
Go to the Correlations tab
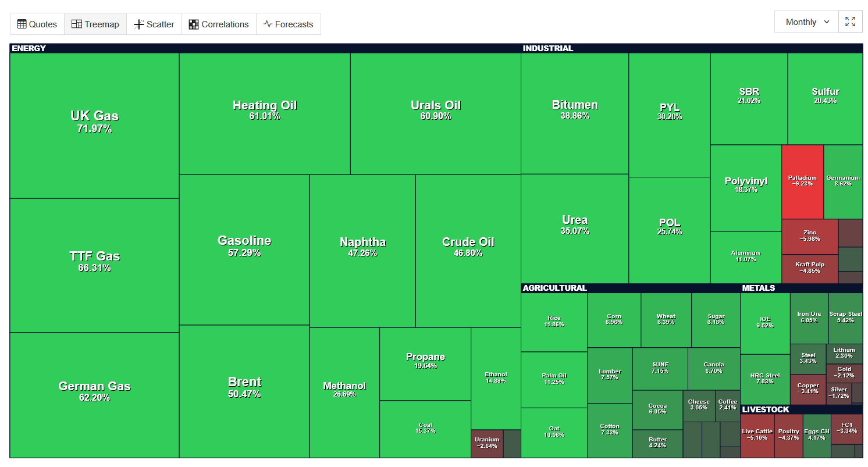click(x=219, y=24)
